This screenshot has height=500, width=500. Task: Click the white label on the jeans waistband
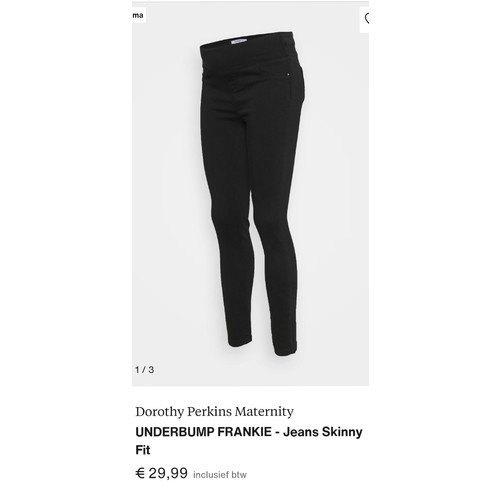(239, 41)
